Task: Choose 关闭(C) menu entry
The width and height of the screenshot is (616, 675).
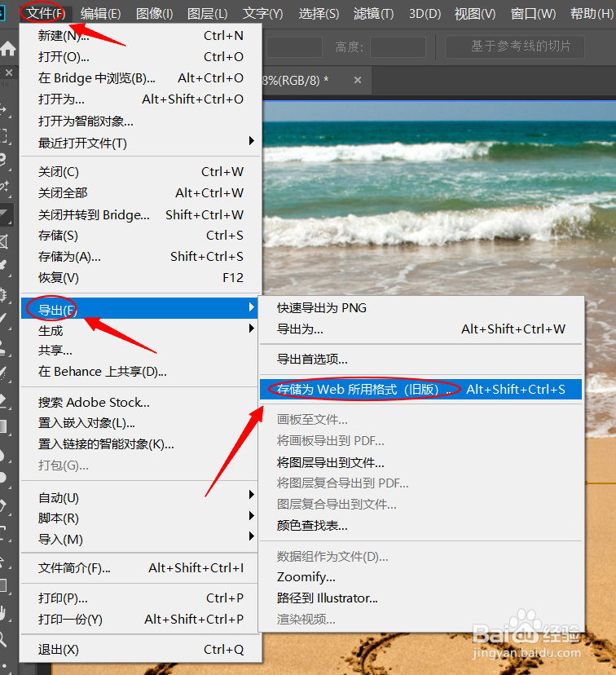Action: click(x=141, y=172)
